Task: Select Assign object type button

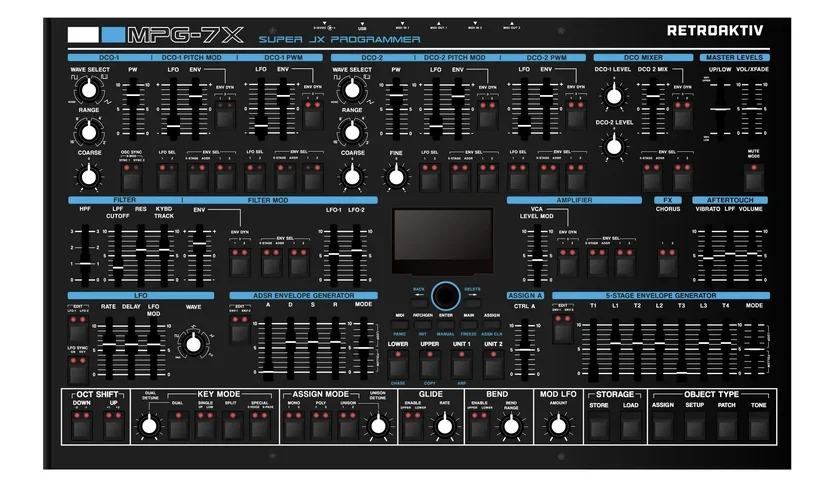Action: click(x=663, y=425)
